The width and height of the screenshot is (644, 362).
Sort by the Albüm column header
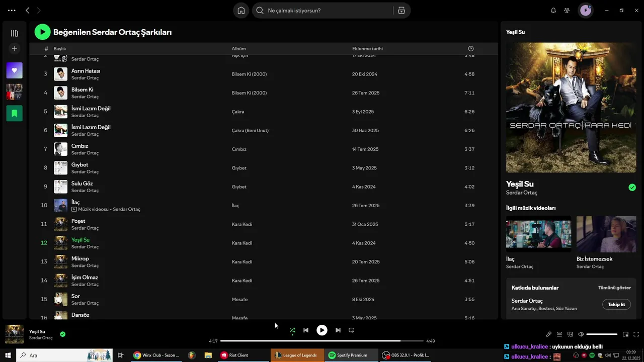point(238,49)
